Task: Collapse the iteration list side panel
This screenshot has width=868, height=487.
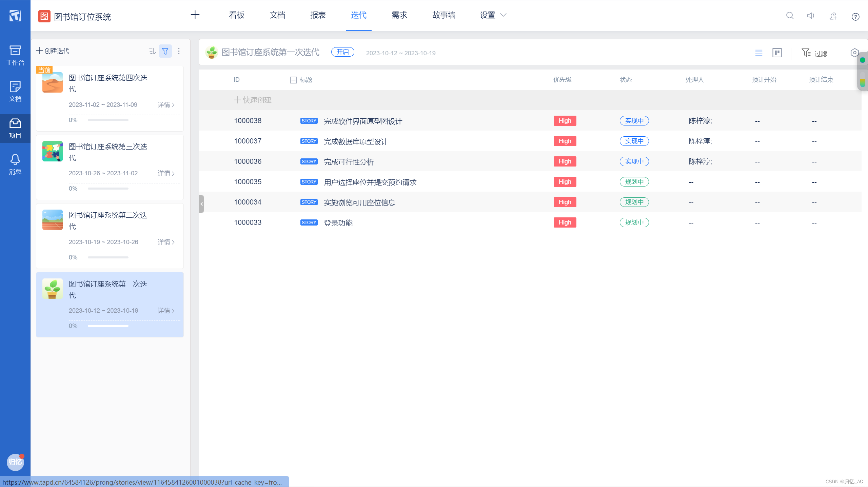Action: [x=202, y=204]
